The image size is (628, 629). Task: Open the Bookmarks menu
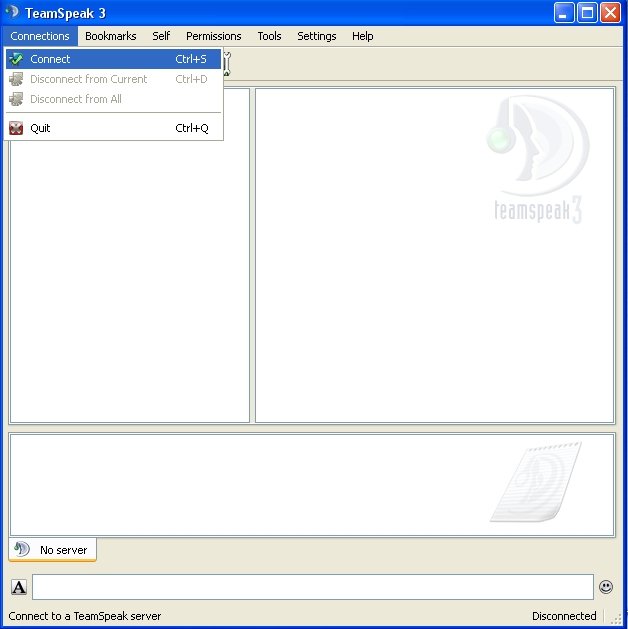pos(111,36)
